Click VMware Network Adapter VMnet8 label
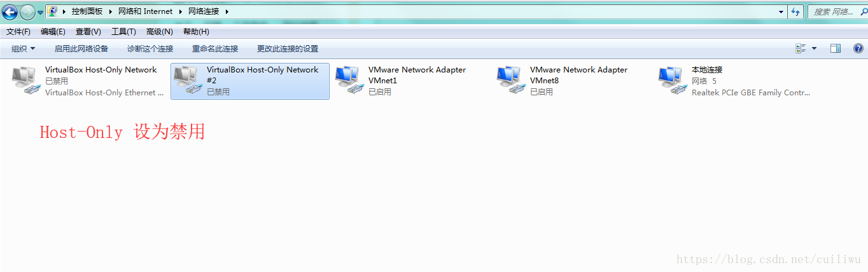Screen dimensions: 868x272 [578, 75]
